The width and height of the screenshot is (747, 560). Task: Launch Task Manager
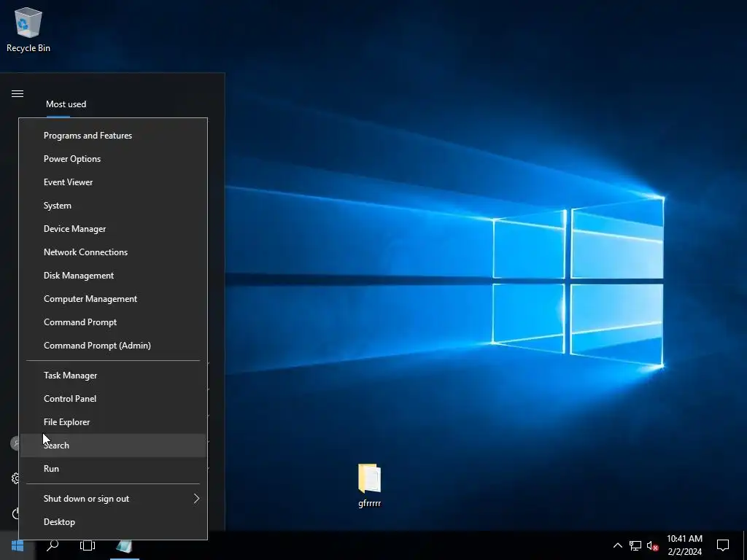[x=113, y=376]
